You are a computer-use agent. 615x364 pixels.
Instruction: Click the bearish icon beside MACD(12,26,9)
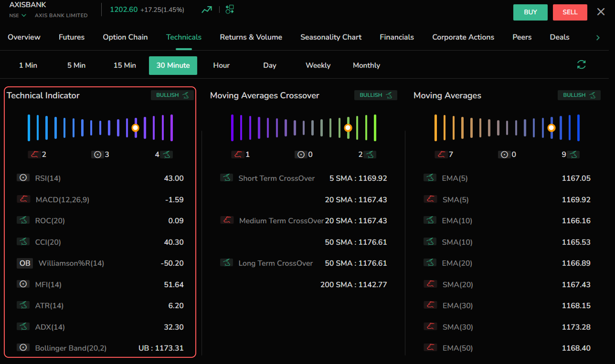click(x=23, y=199)
